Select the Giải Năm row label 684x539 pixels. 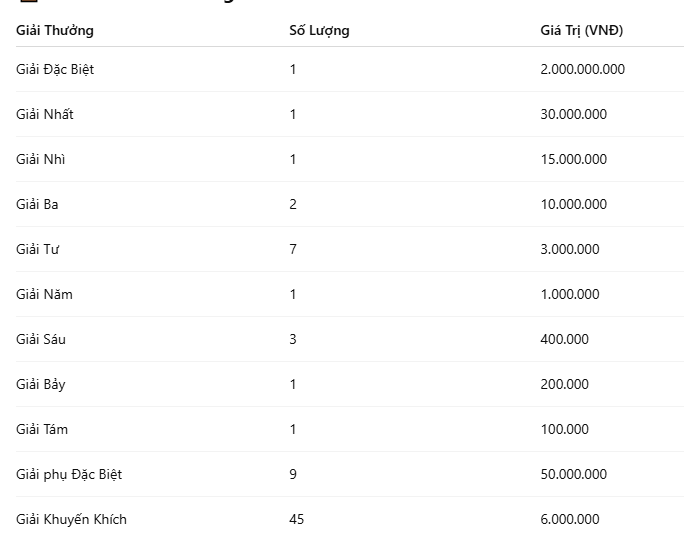pos(44,294)
